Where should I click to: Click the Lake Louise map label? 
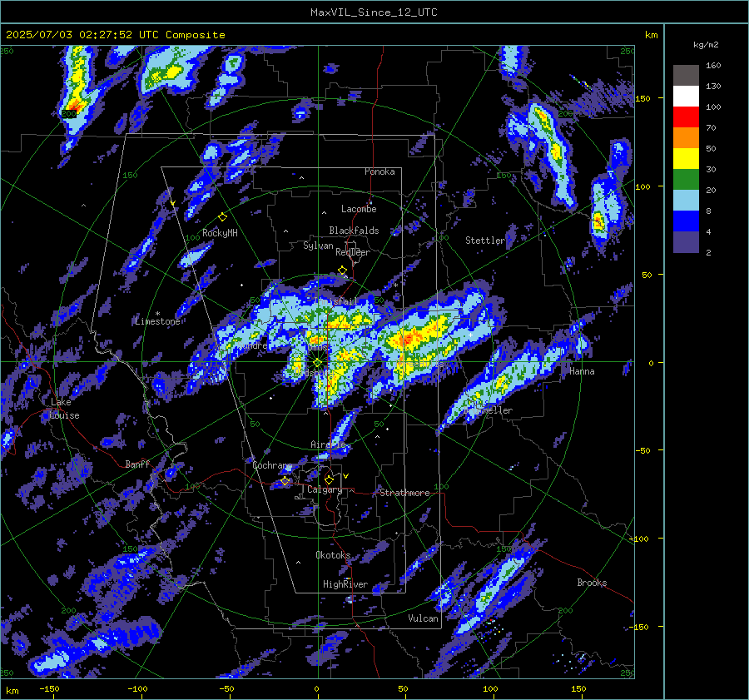coord(64,409)
